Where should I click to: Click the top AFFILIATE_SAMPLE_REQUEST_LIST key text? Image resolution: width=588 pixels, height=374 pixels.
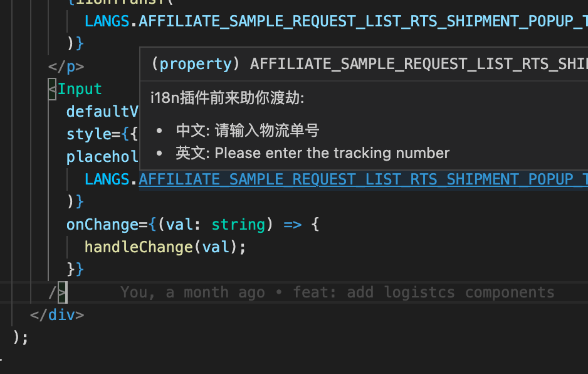pos(363,21)
